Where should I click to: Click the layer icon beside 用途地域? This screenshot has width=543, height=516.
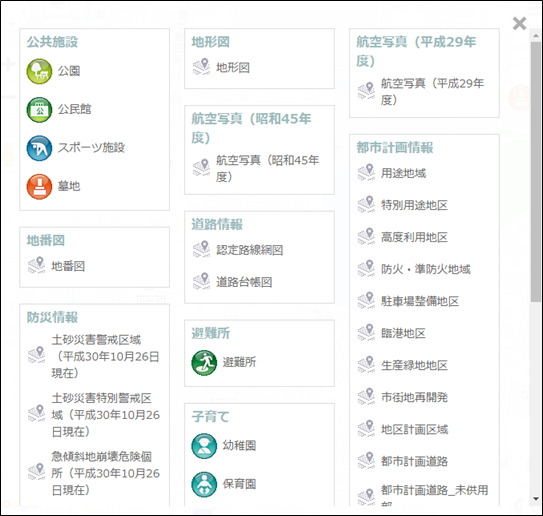pos(366,172)
